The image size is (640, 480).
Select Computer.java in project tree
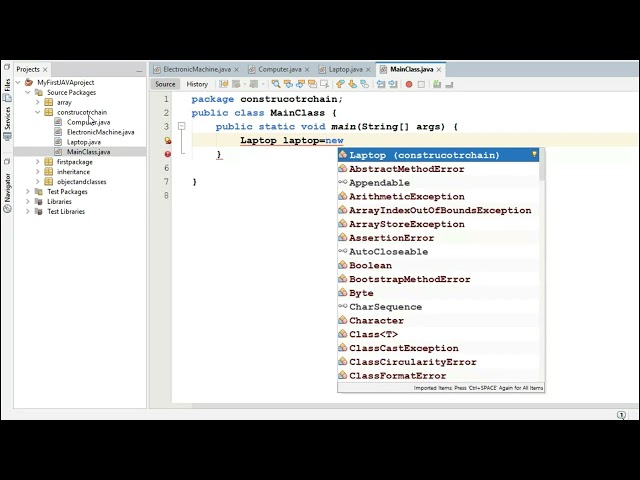coord(88,122)
